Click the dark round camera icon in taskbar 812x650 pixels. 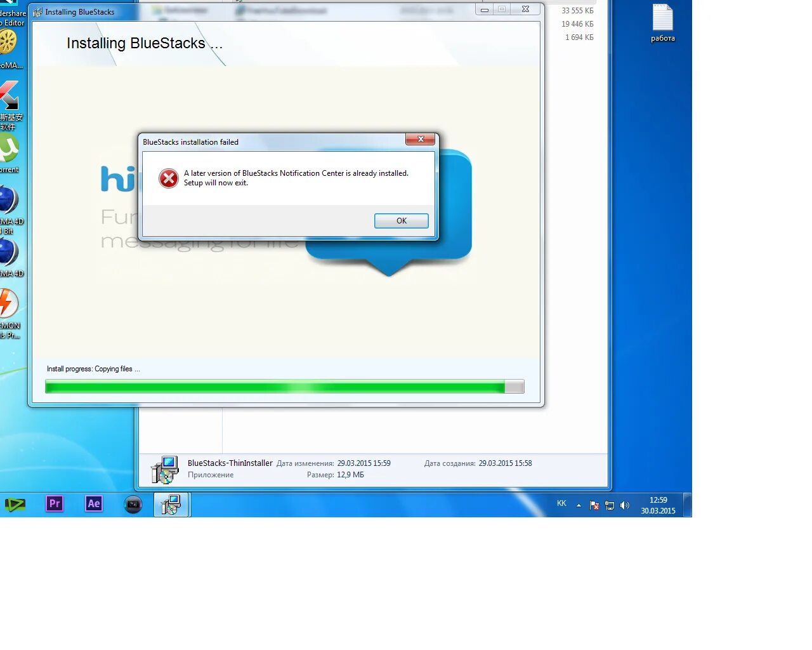[133, 505]
